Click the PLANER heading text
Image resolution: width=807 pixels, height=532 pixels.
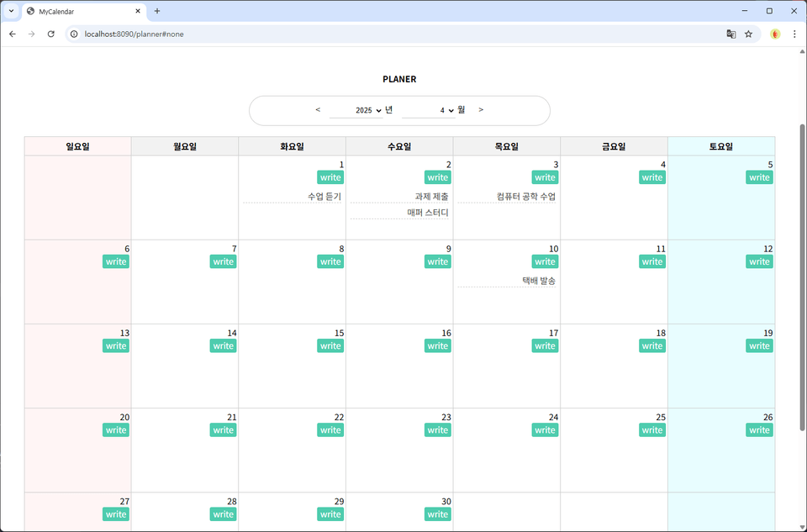pyautogui.click(x=399, y=79)
